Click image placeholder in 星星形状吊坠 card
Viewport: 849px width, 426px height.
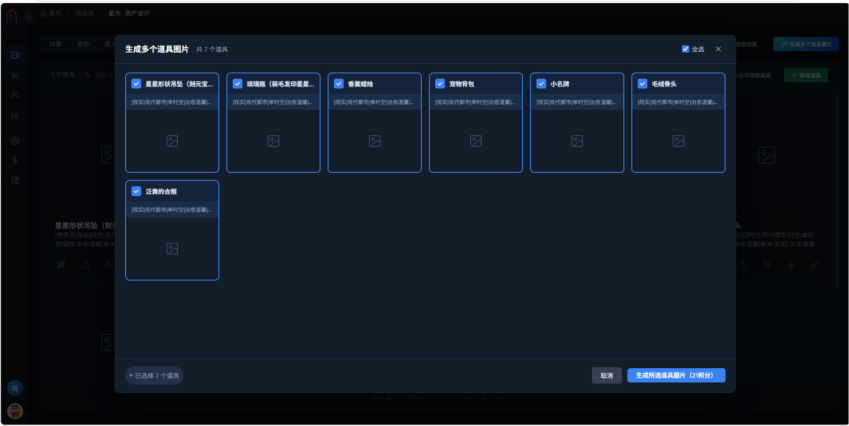coord(172,141)
